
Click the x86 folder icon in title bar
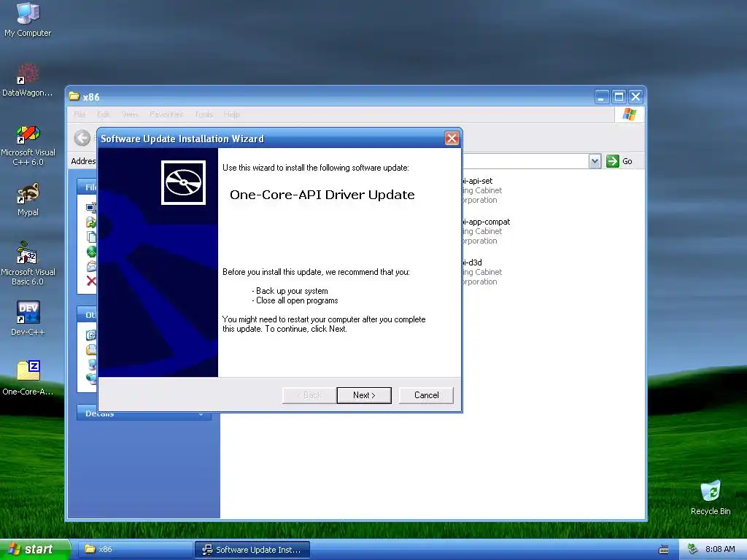(74, 97)
